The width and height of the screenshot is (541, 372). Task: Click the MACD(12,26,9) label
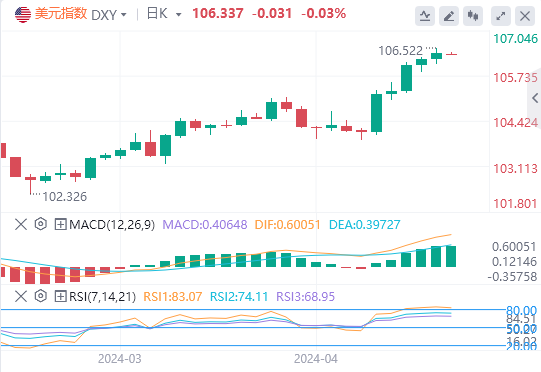pos(112,225)
